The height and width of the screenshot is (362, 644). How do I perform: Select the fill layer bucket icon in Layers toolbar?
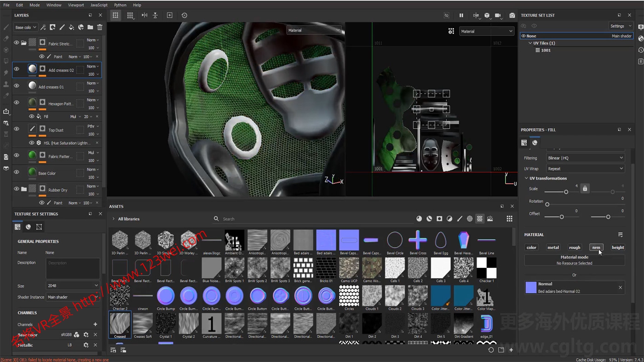[71, 28]
